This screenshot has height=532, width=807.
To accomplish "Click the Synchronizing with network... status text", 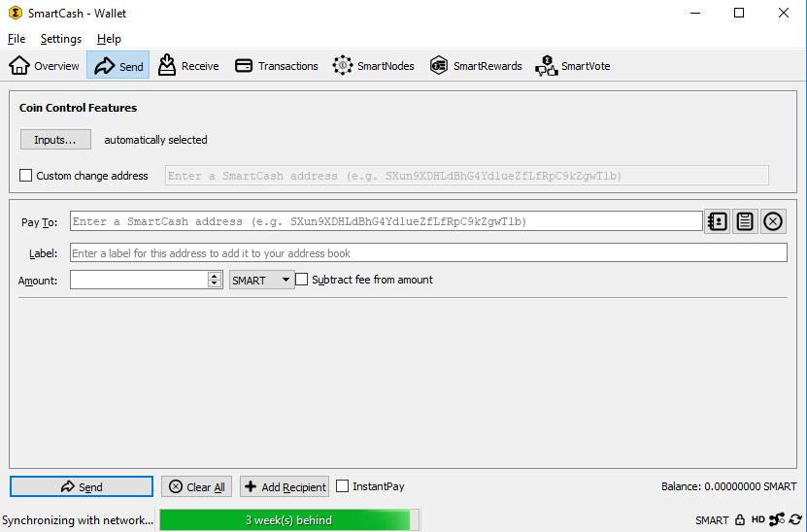I will point(78,520).
